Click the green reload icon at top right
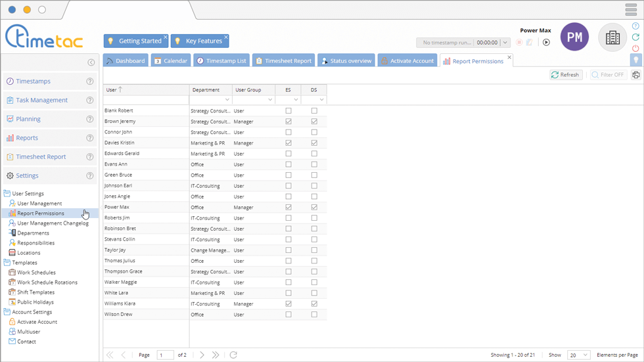Image resolution: width=644 pixels, height=362 pixels. coord(635,37)
